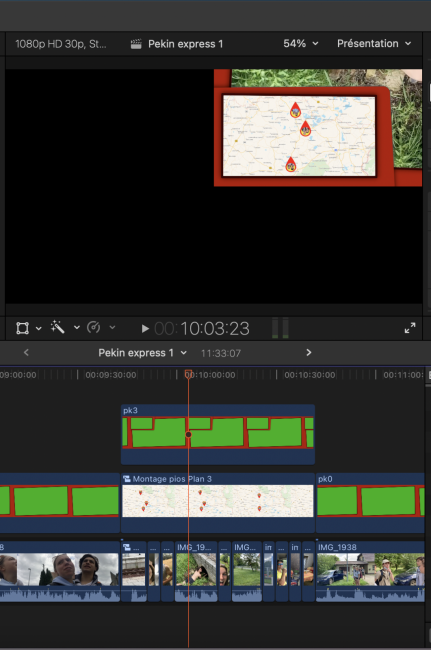431x650 pixels.
Task: Click ruler at 00:09:30:00
Action: tap(110, 375)
